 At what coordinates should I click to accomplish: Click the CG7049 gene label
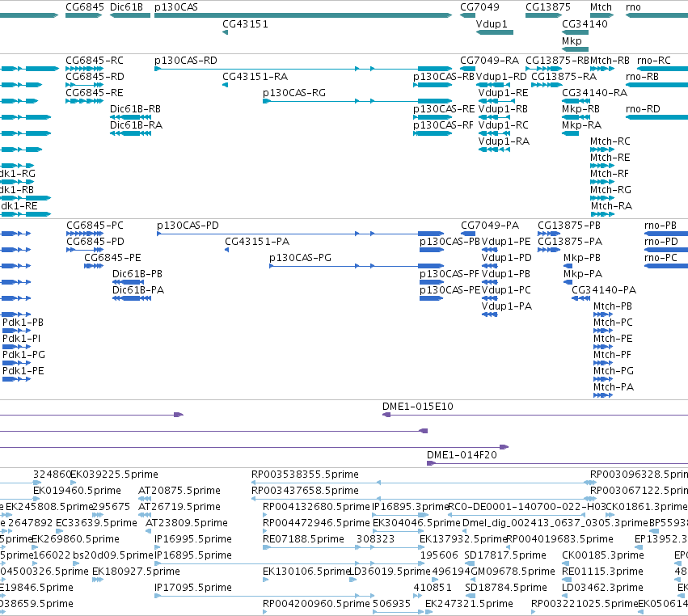pos(479,7)
